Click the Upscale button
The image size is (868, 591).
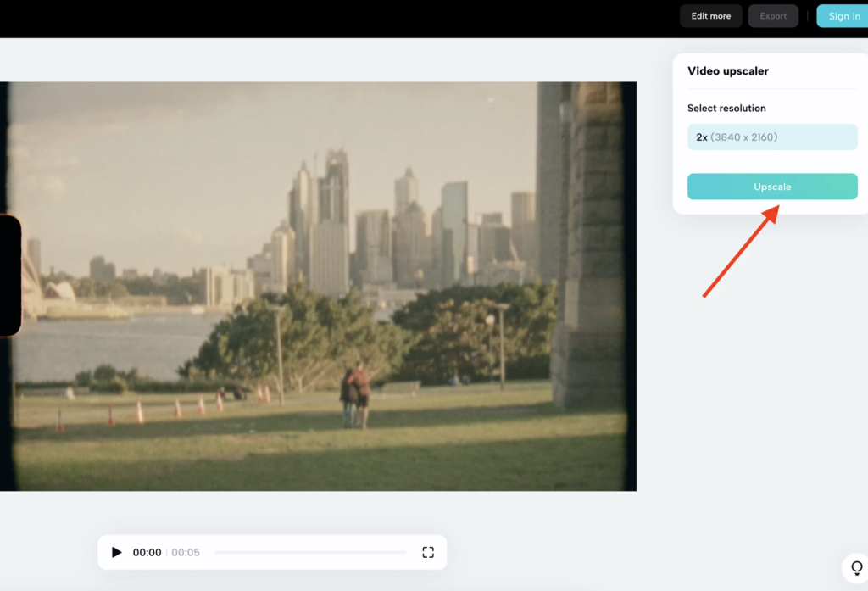(771, 187)
